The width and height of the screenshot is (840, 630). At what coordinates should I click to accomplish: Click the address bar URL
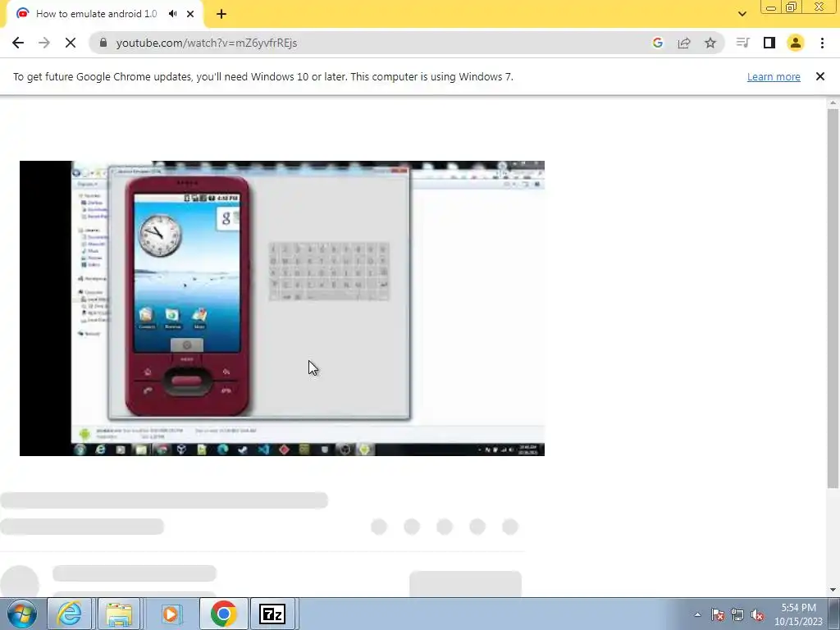click(x=207, y=43)
